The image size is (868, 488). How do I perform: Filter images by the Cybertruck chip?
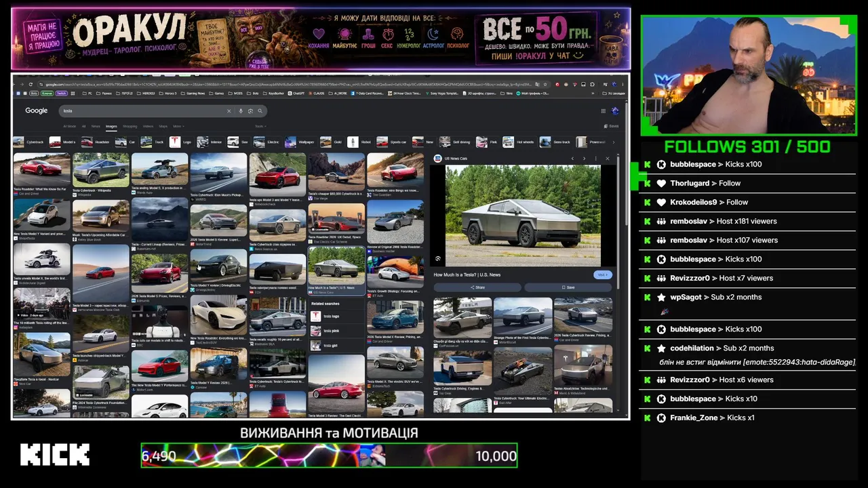29,142
